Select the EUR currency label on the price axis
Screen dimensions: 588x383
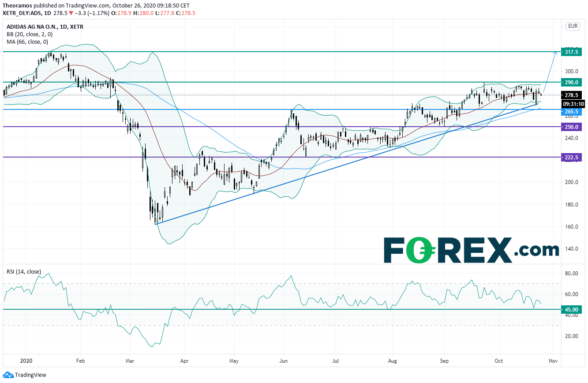[x=573, y=26]
